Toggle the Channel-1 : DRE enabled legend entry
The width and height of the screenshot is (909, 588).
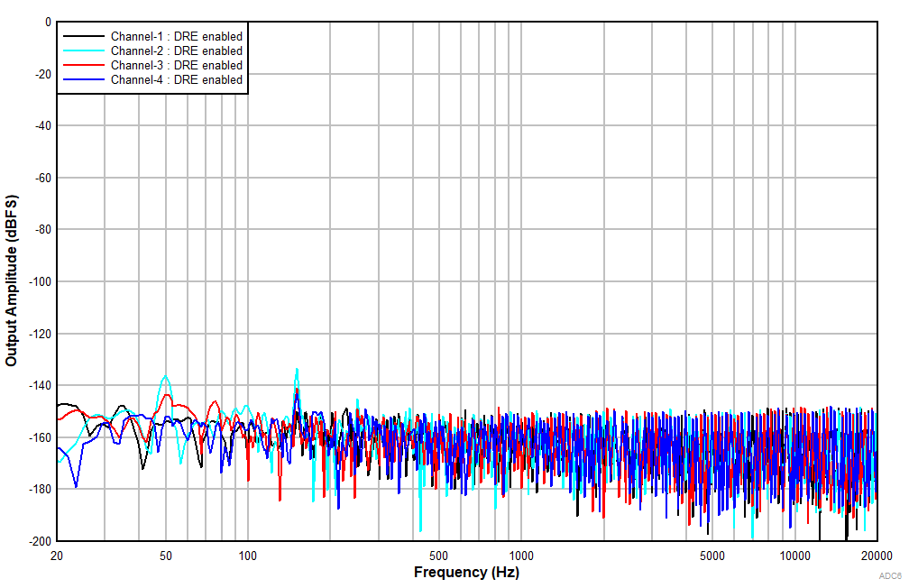click(175, 37)
